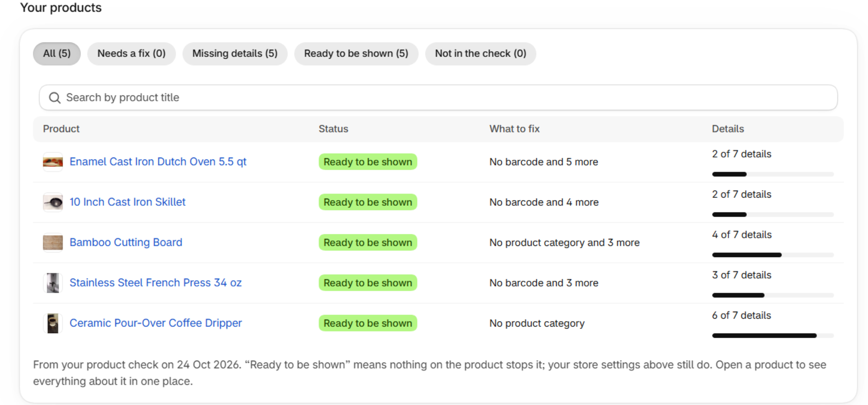Open Ceramic Pour-Over Coffee Dripper link
The height and width of the screenshot is (405, 868).
click(x=156, y=323)
